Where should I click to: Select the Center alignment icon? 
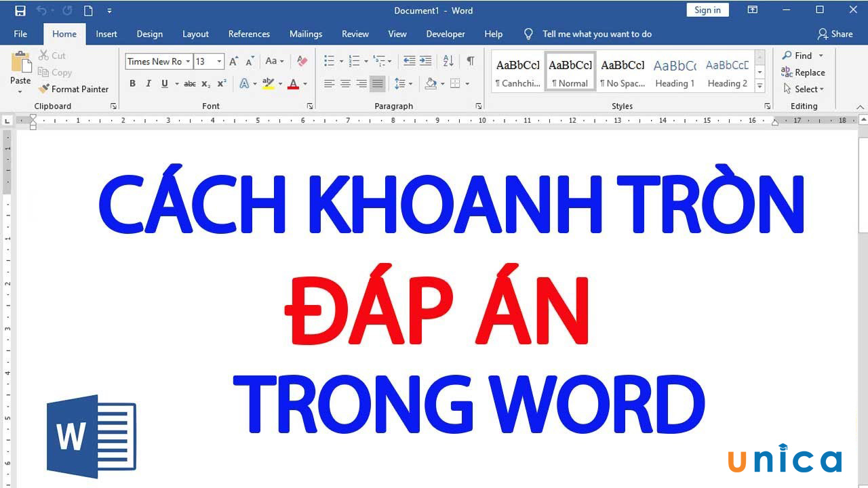pos(345,83)
